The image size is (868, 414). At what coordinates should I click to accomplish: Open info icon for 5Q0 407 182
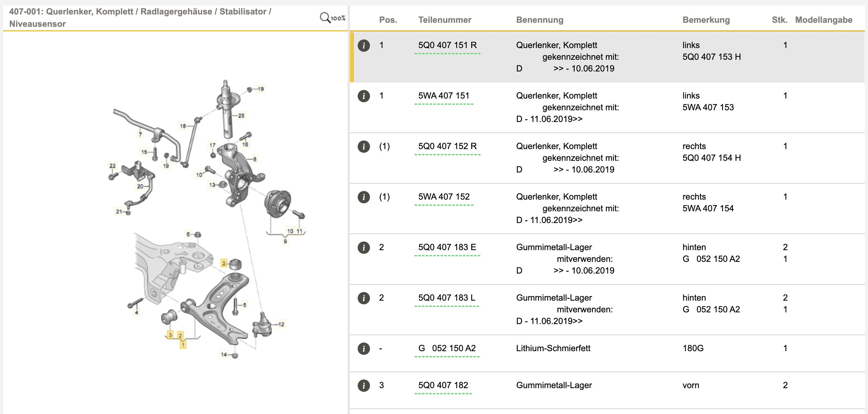coord(364,386)
